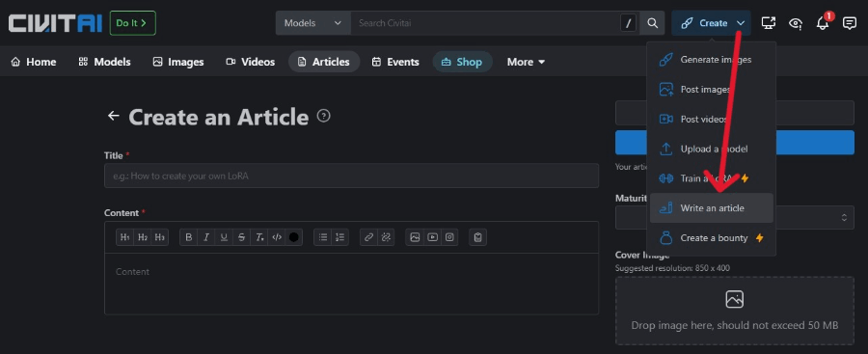Open the Models tab
This screenshot has height=354, width=868.
(104, 62)
